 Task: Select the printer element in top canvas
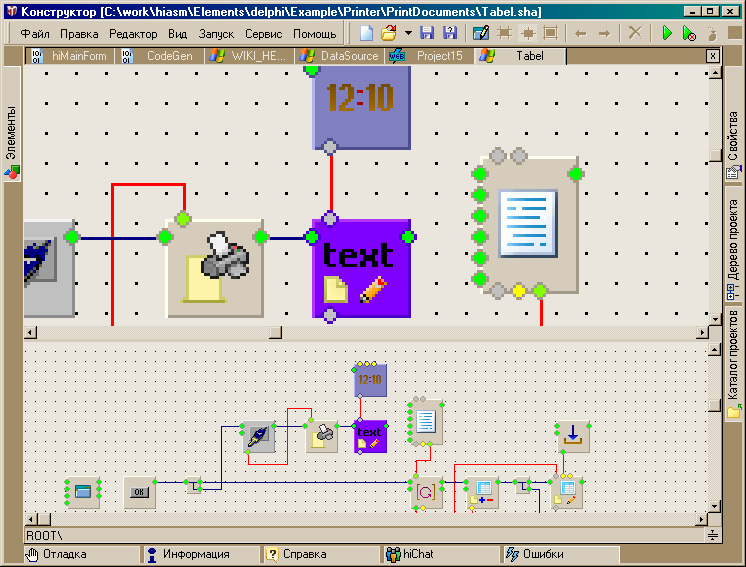coord(214,267)
